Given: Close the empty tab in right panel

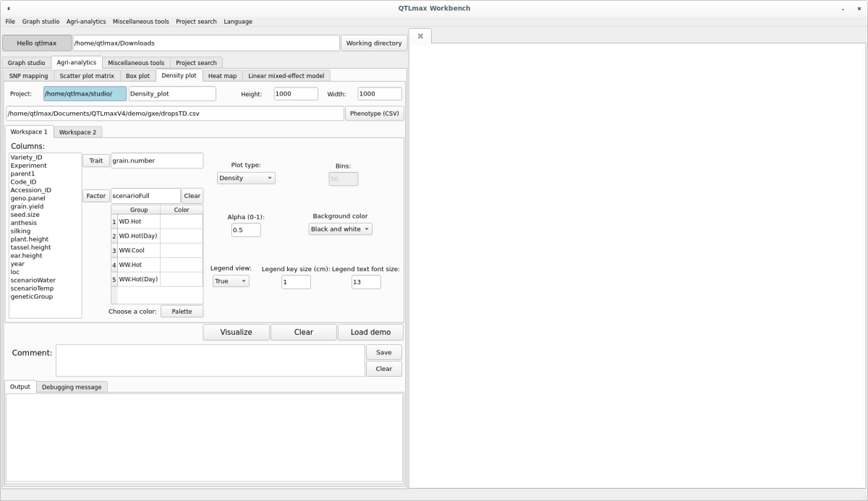Looking at the screenshot, I should [420, 36].
